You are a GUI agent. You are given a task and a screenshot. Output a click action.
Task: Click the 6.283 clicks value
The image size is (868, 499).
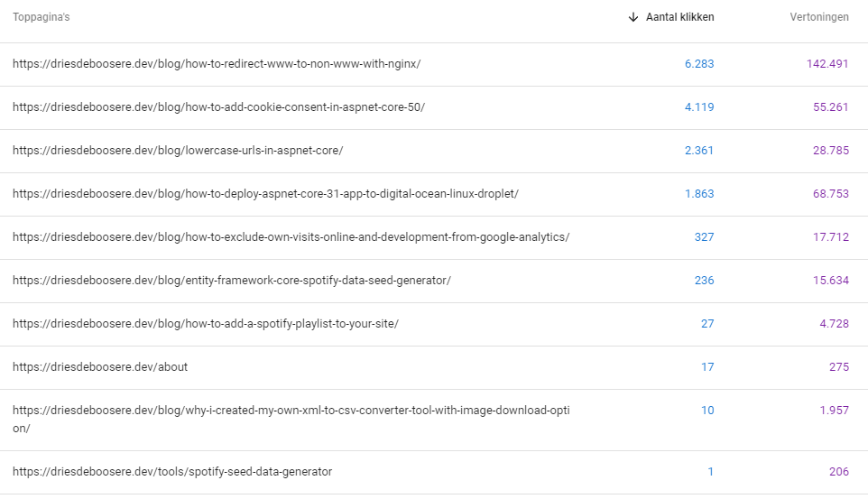click(699, 64)
